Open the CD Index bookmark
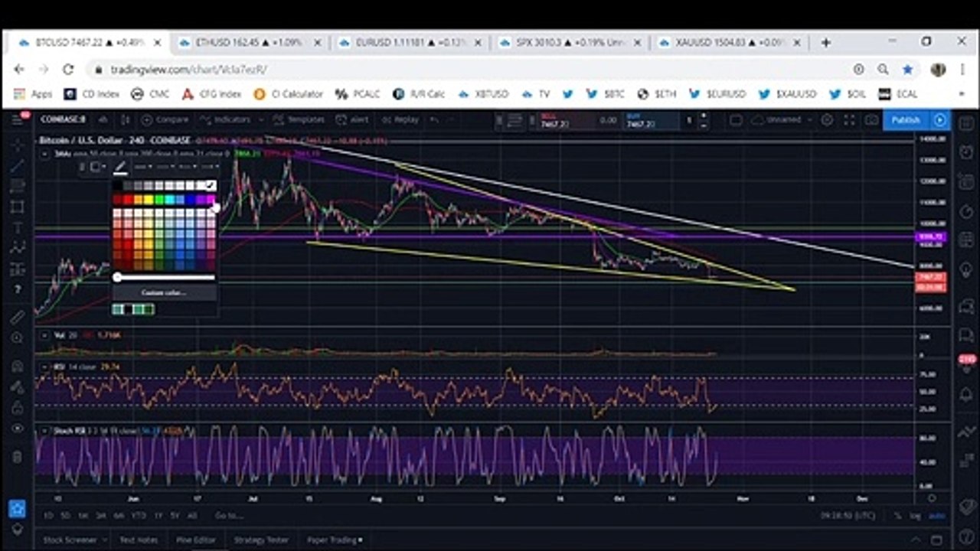 (x=91, y=94)
